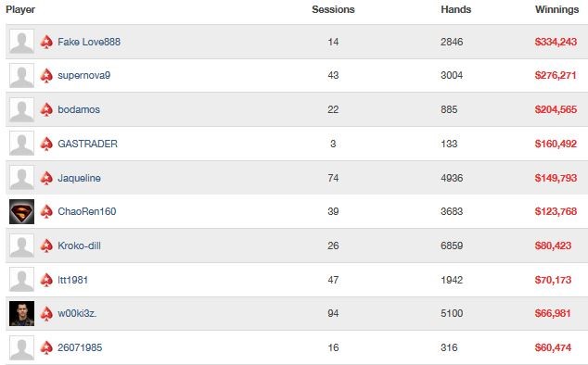
Task: Open the Fake Love888 player profile link
Action: point(89,42)
